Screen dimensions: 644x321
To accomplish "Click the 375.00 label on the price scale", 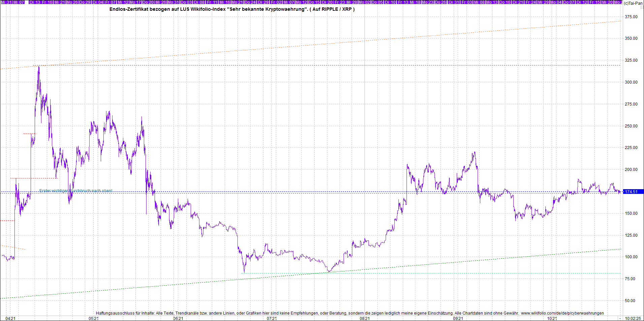I will coord(631,17).
